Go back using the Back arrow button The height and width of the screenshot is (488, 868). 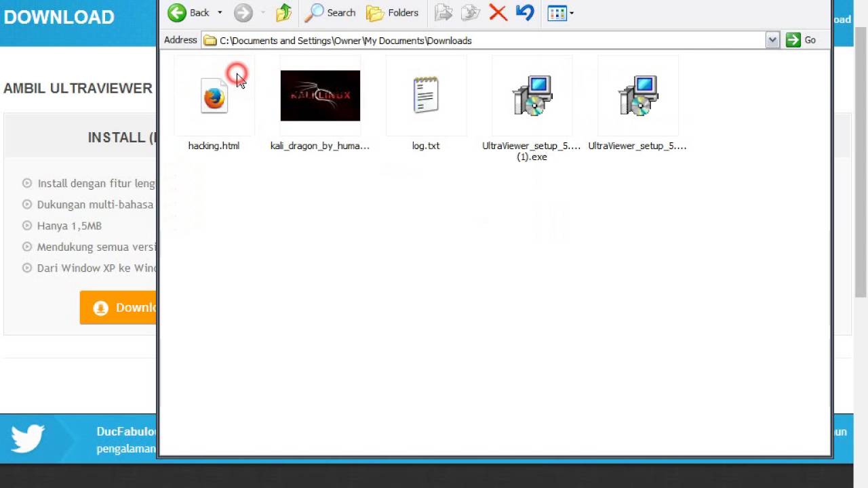tap(189, 12)
